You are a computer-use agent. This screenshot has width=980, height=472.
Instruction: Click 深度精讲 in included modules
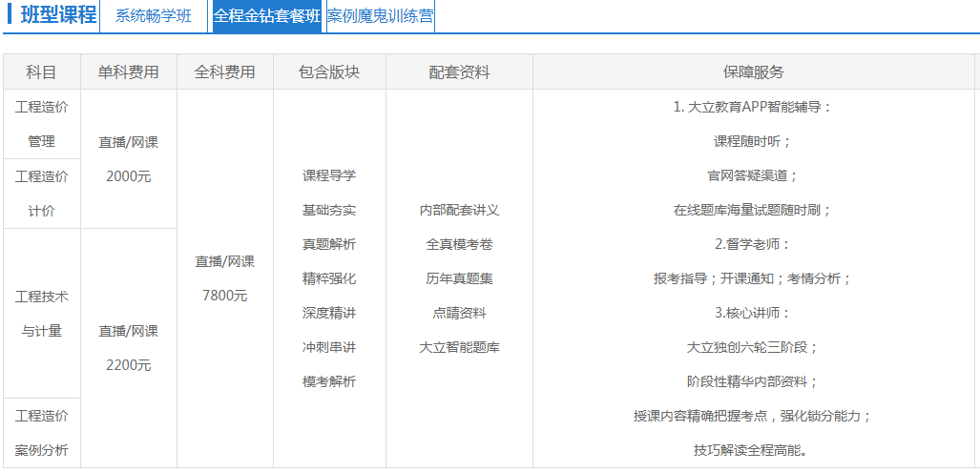[329, 313]
